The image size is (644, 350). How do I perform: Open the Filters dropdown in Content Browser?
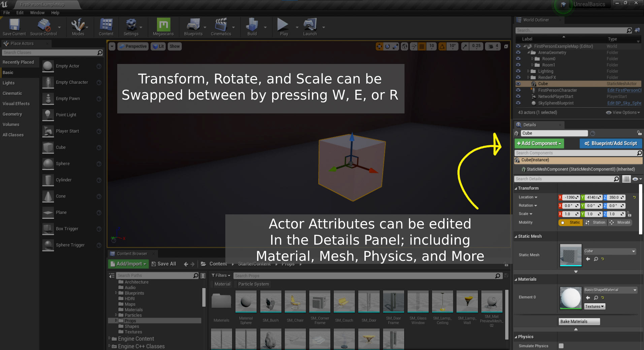click(221, 276)
